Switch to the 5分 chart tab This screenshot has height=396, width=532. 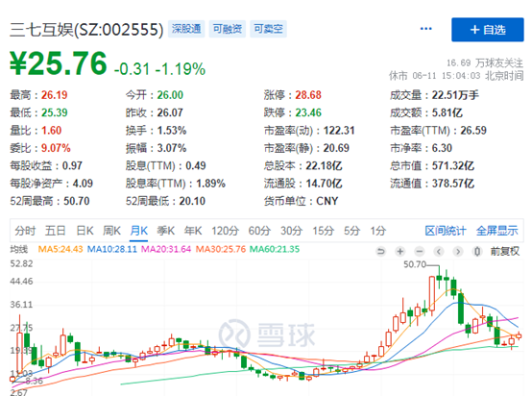tap(351, 231)
